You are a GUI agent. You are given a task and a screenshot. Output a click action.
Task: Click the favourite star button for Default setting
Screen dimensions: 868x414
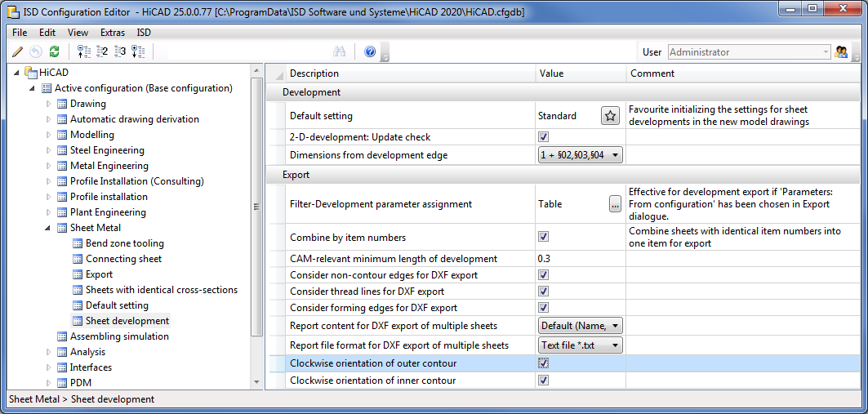pyautogui.click(x=610, y=116)
